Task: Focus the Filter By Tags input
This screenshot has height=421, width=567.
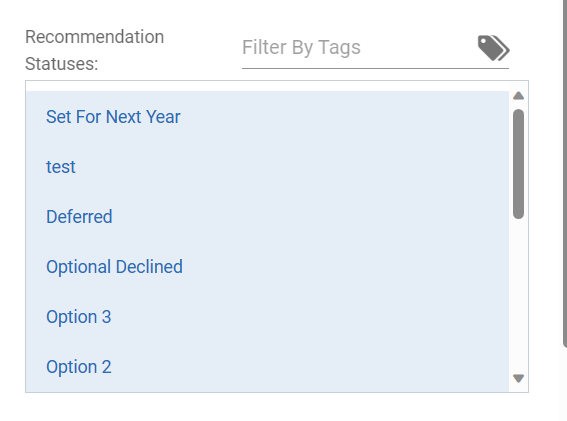Action: point(358,48)
